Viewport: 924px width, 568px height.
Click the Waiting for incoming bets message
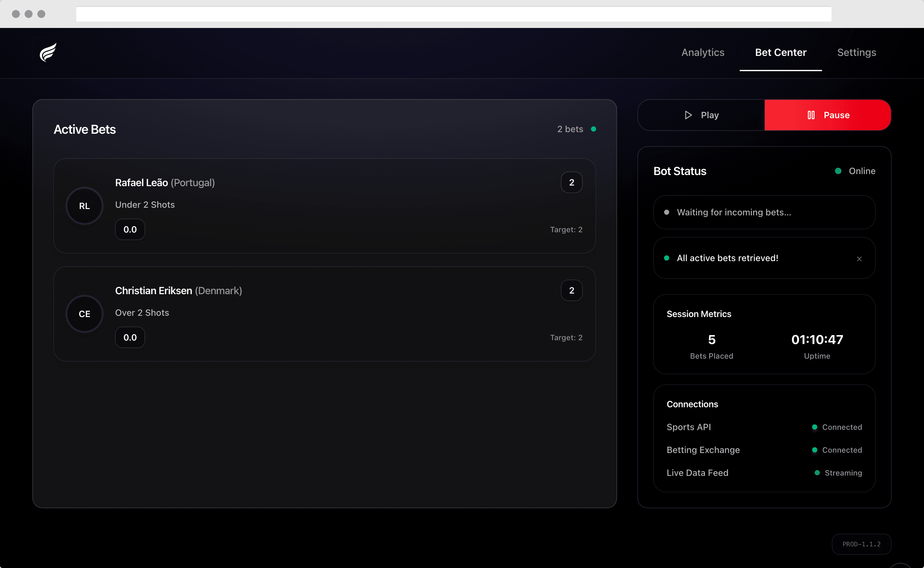click(x=733, y=213)
